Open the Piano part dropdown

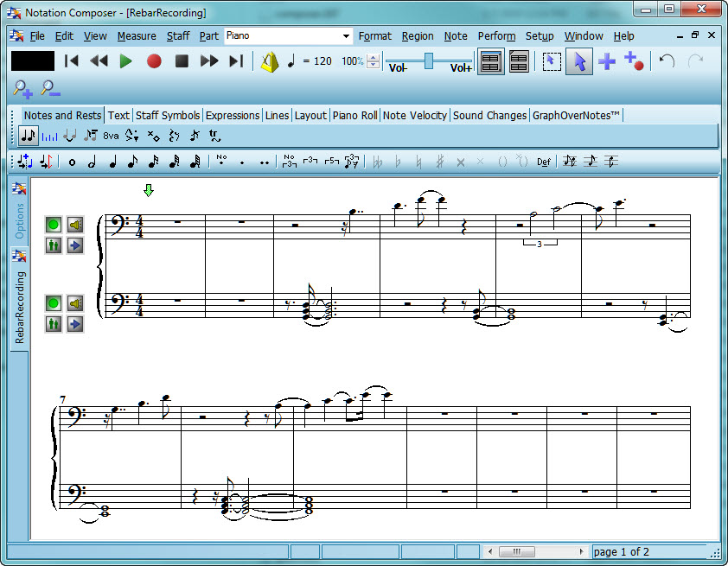point(346,36)
